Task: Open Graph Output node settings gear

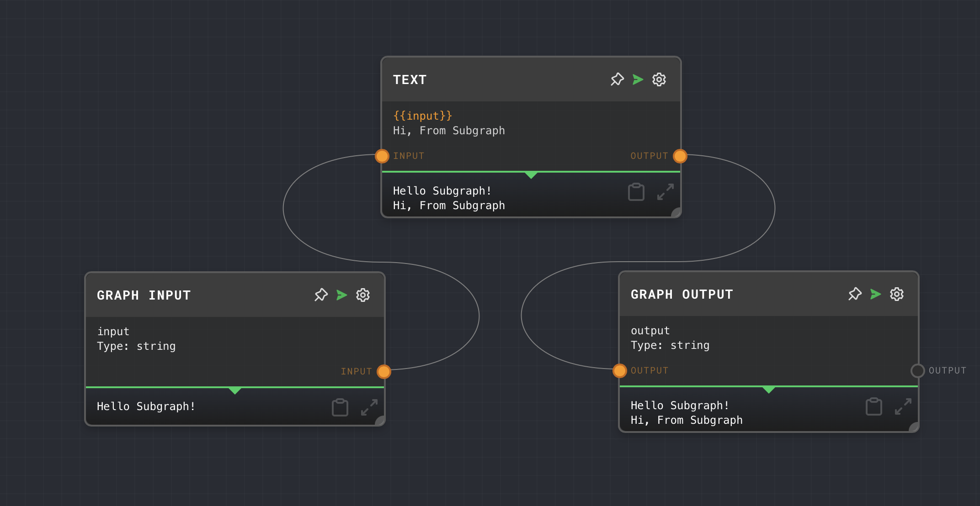Action: [897, 294]
